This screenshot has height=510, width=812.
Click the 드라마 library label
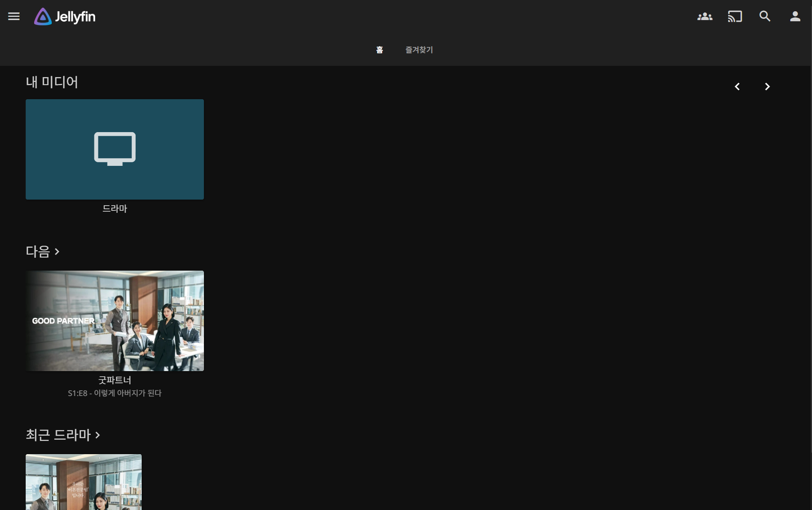115,208
